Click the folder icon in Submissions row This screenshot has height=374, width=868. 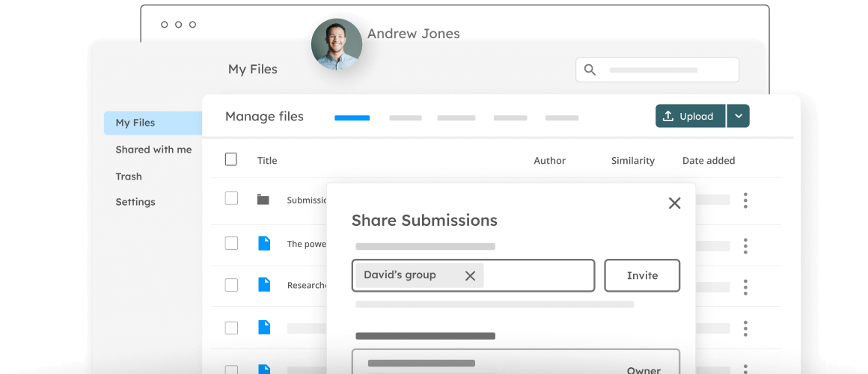point(263,199)
